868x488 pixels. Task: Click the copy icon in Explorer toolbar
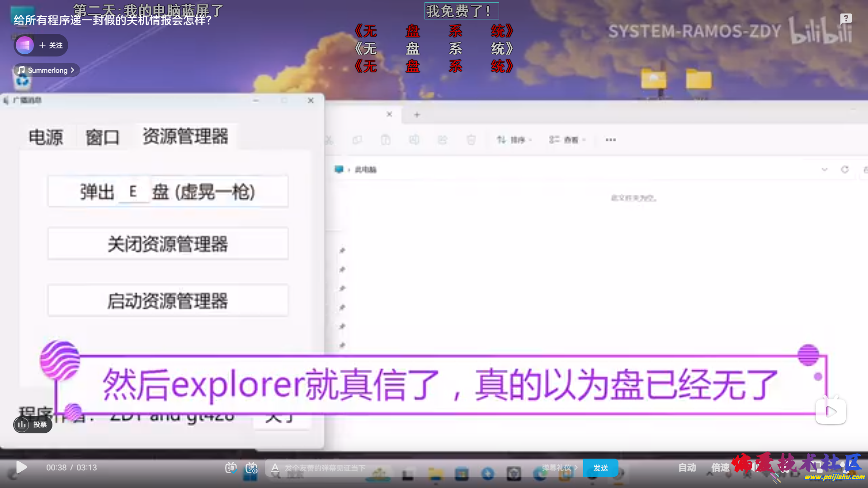point(357,140)
